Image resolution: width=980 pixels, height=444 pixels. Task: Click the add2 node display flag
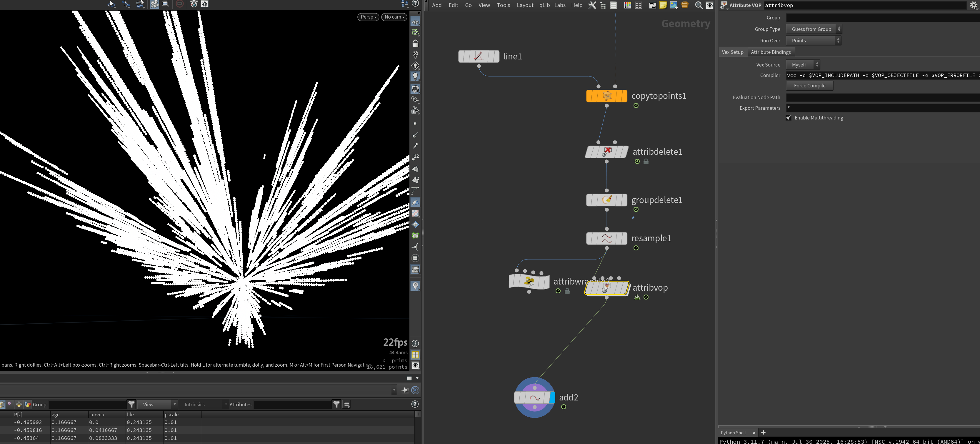552,398
